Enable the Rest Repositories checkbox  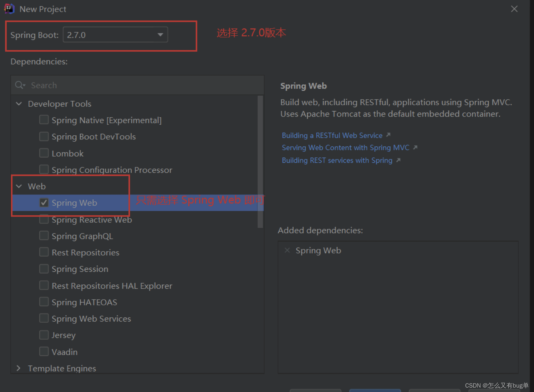tap(44, 252)
